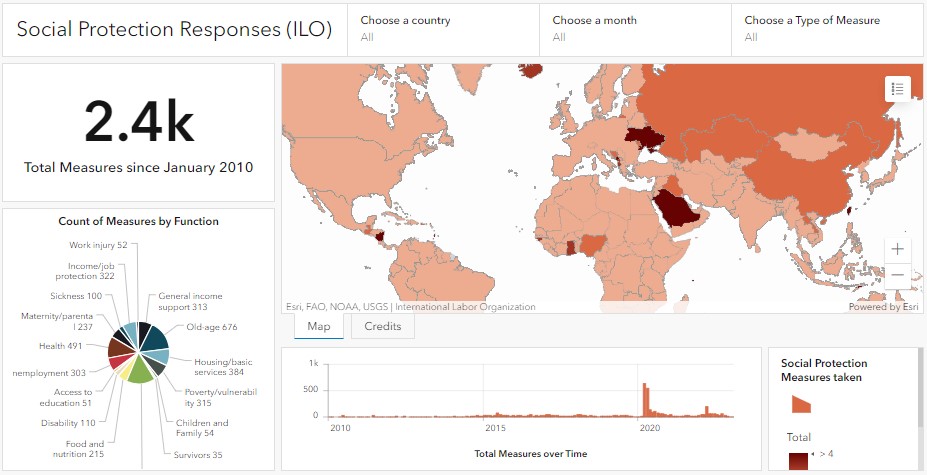The image size is (927, 475).
Task: Open the map legend icon
Action: pyautogui.click(x=897, y=88)
